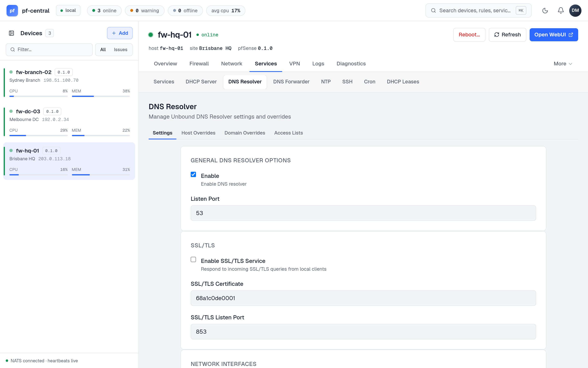Expand the More menu
Viewport: 588px width, 368px height.
[563, 64]
